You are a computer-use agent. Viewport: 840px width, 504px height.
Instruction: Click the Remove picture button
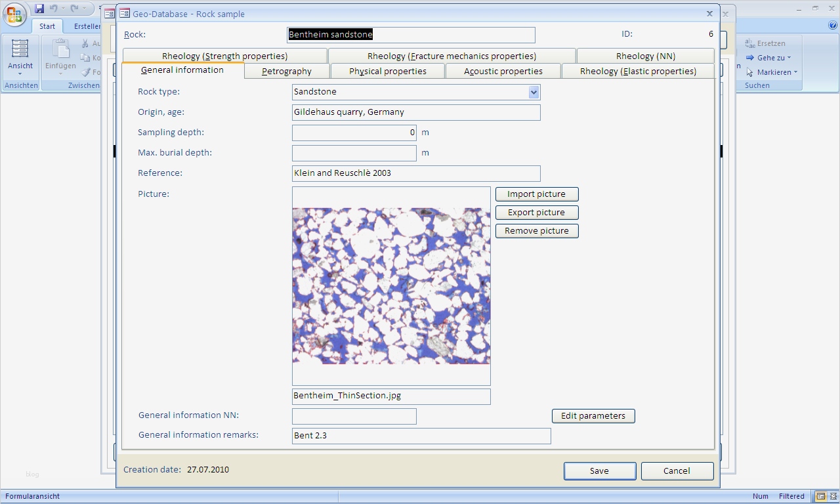[537, 231]
